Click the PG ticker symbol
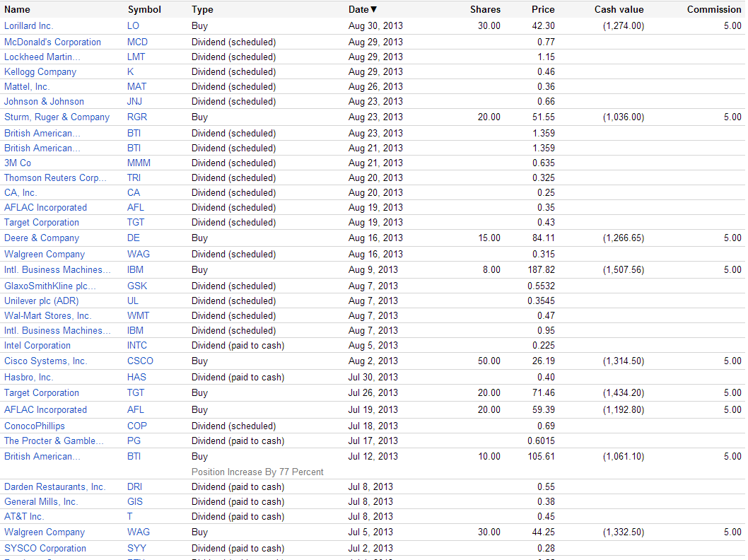 point(134,441)
